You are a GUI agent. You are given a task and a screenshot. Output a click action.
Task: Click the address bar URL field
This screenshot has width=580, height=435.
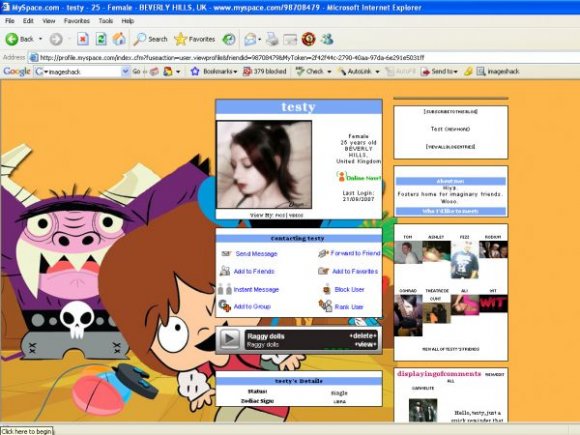(303, 57)
